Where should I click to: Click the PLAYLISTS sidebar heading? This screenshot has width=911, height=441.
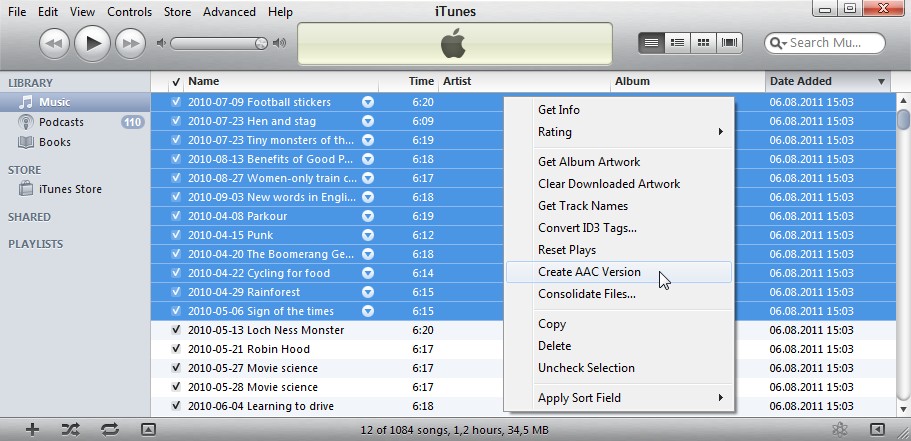pos(35,244)
